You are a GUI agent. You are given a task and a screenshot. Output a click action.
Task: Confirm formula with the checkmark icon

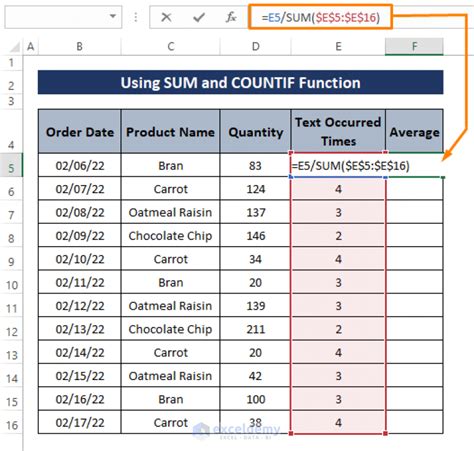click(x=199, y=17)
